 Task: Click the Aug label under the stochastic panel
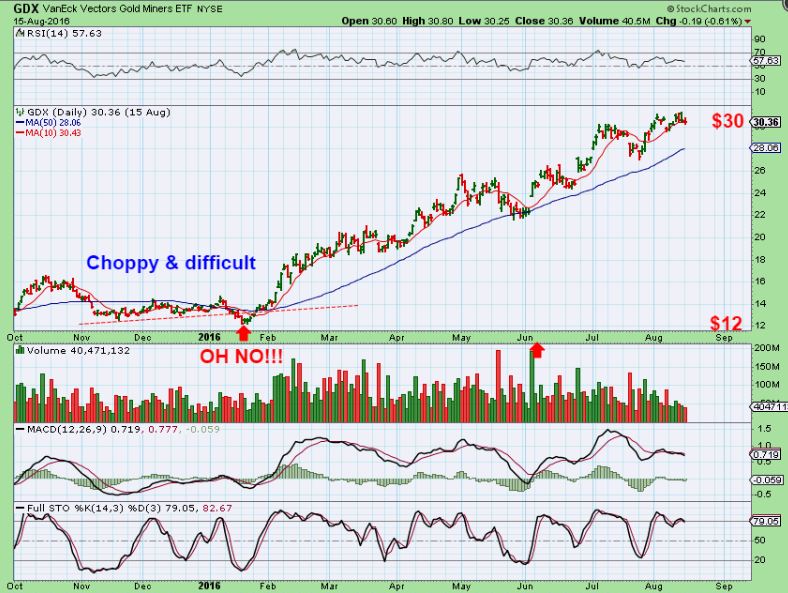tap(654, 586)
